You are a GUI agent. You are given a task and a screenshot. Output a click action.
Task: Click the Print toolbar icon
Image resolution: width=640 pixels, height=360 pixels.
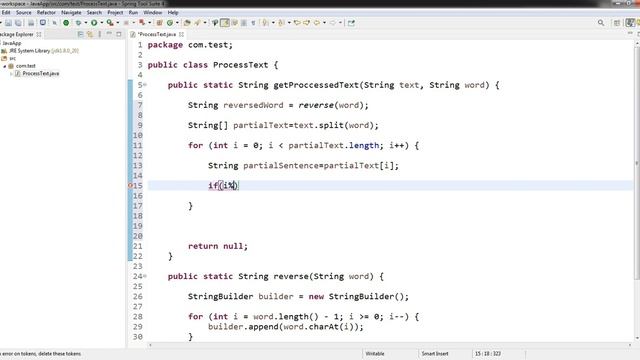point(31,23)
